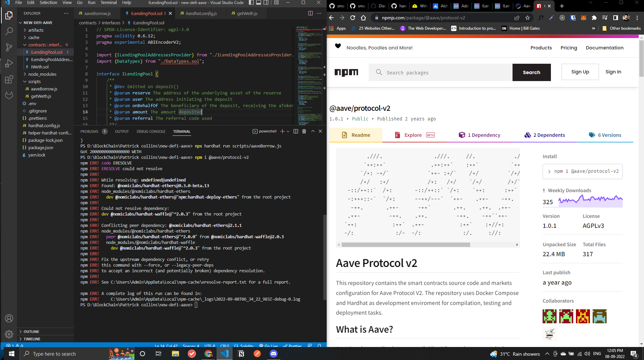Image resolution: width=644 pixels, height=360 pixels.
Task: Open the Run and Debug view in VS Code
Action: [x=9, y=63]
